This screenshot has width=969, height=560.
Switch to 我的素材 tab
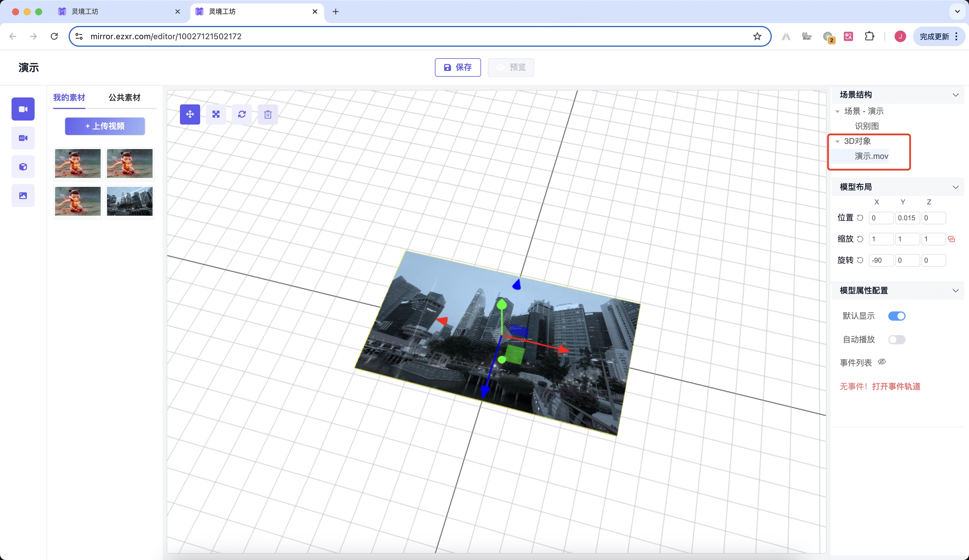69,97
